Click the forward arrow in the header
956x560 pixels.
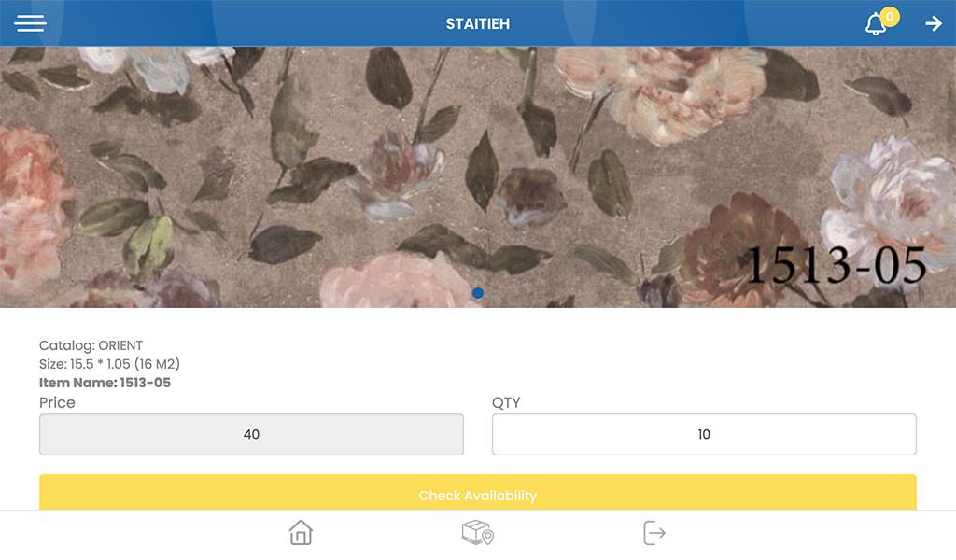[x=934, y=23]
